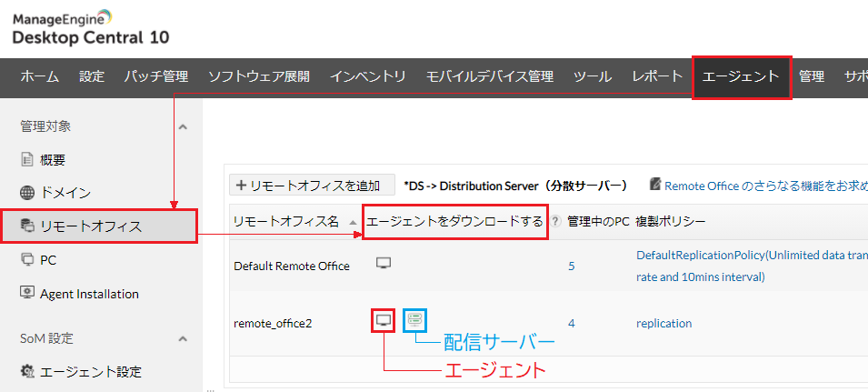Open the 設定 tab
Image resolution: width=868 pixels, height=392 pixels.
[x=92, y=77]
